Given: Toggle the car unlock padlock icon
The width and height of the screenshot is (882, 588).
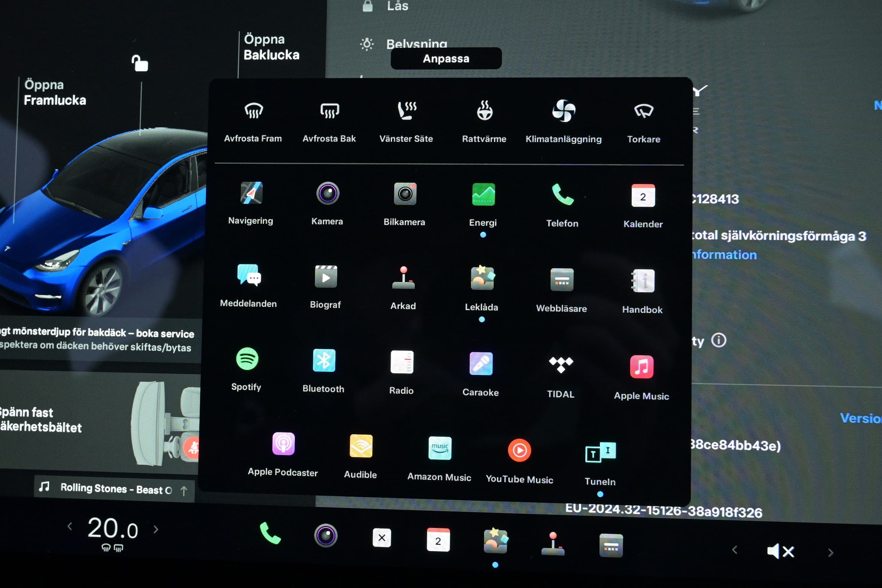Looking at the screenshot, I should 139,63.
